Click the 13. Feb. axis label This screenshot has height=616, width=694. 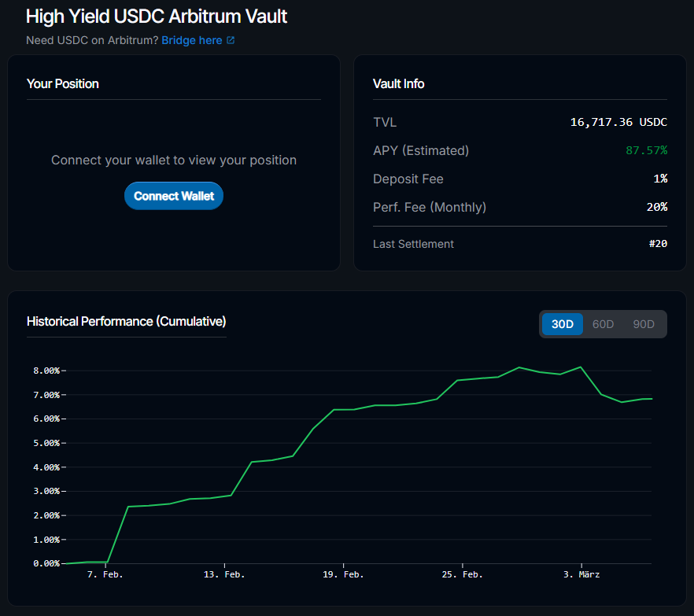(224, 574)
